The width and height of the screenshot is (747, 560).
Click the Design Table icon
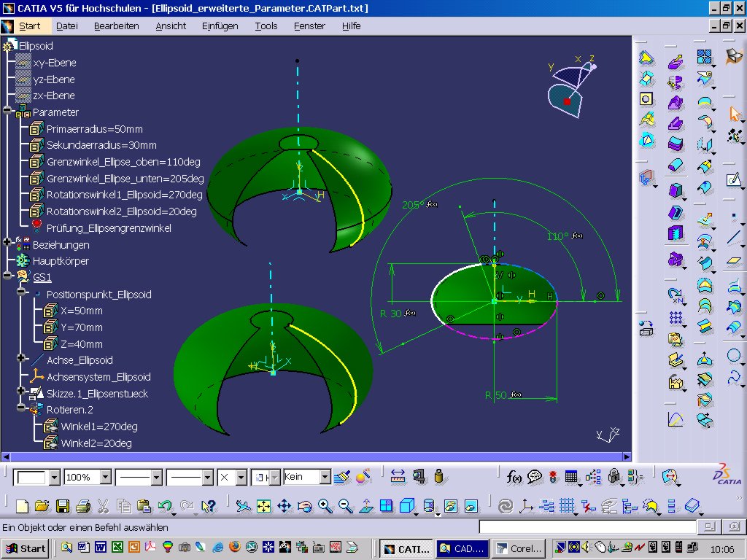click(x=571, y=477)
